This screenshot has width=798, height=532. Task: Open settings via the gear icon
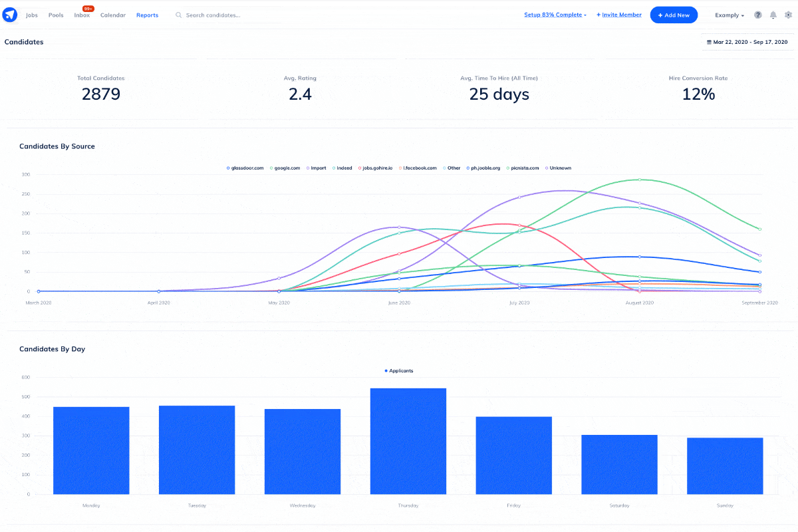click(x=788, y=14)
